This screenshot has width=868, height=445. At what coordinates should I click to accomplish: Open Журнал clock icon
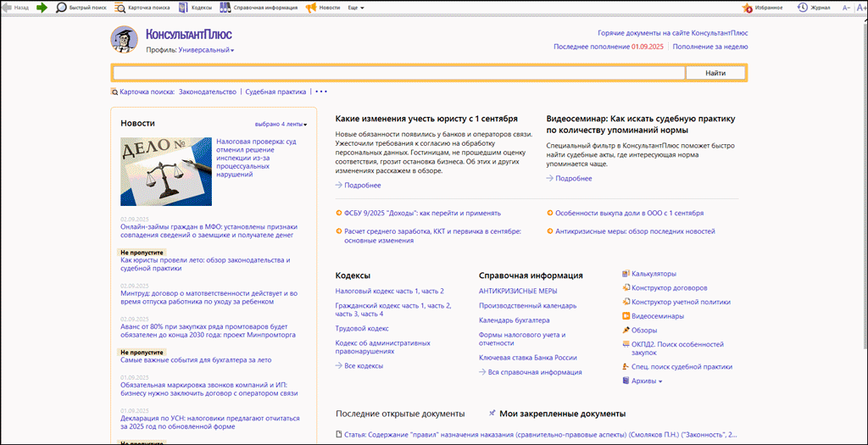(x=803, y=8)
